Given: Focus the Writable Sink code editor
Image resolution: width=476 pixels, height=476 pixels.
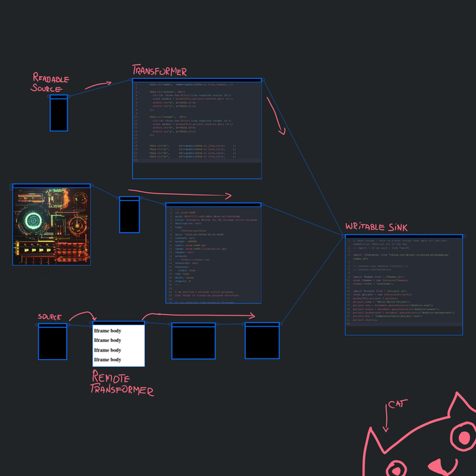Looking at the screenshot, I should pos(403,286).
